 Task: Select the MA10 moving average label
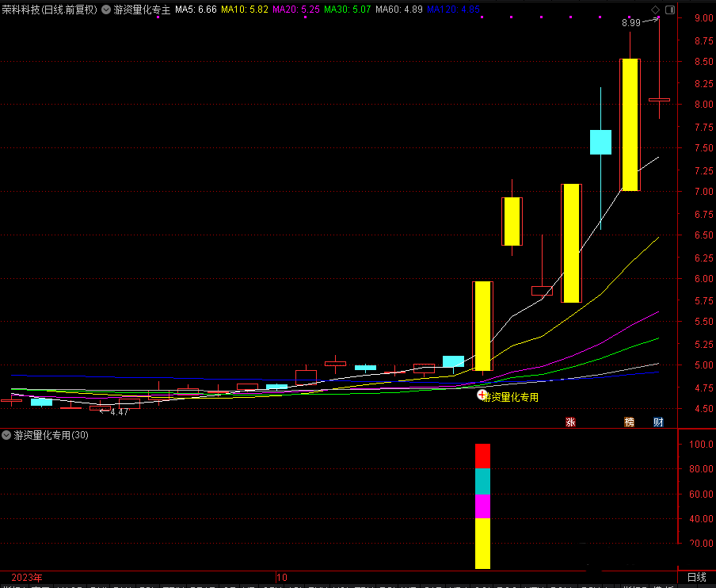click(x=244, y=10)
